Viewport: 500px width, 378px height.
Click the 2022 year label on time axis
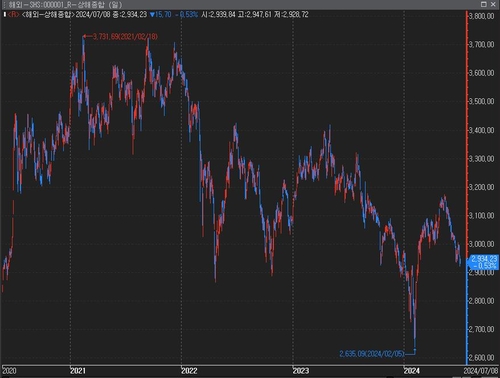[x=189, y=371]
